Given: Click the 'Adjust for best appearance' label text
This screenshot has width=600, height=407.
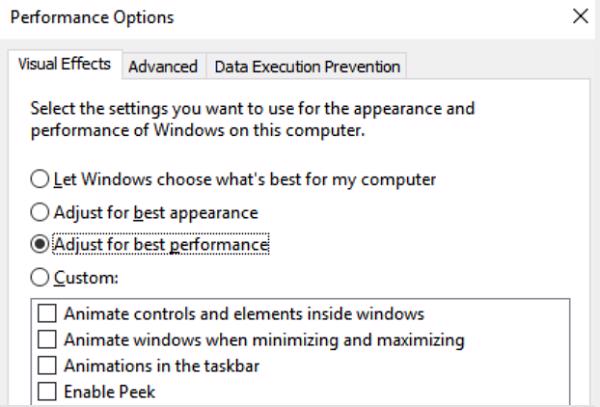Looking at the screenshot, I should point(145,212).
